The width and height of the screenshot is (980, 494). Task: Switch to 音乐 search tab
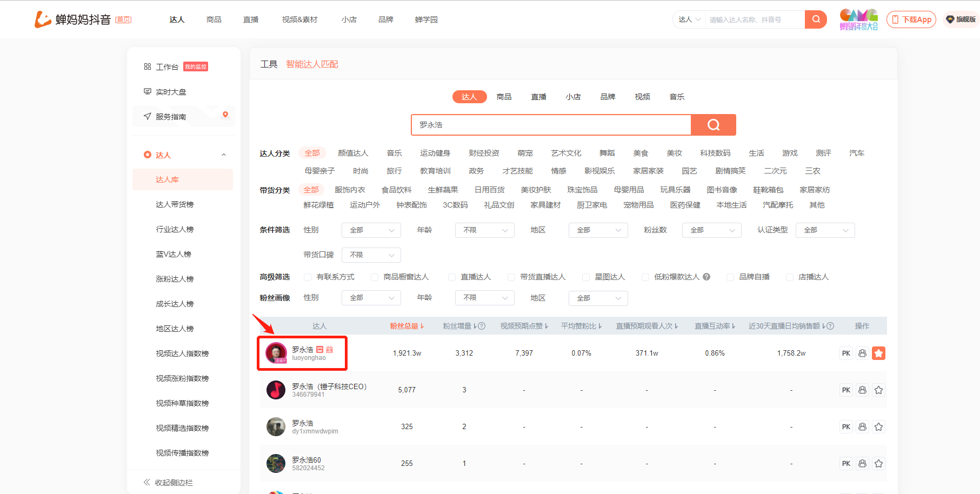coord(677,97)
